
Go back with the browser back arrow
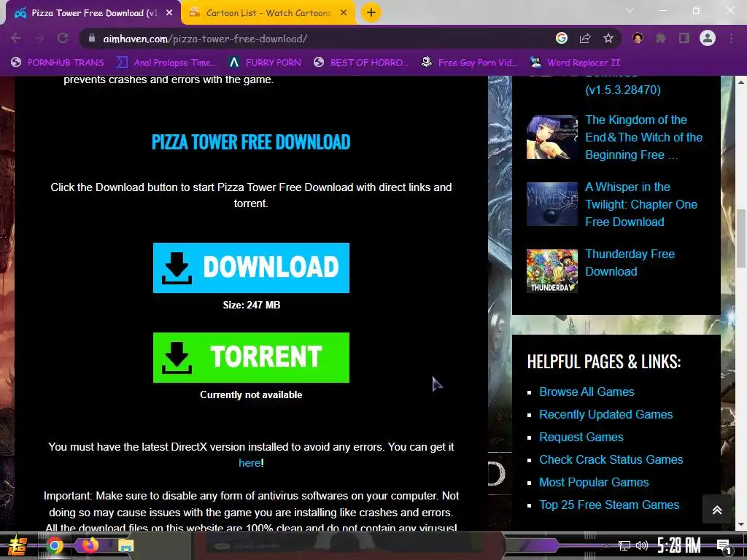click(x=16, y=38)
